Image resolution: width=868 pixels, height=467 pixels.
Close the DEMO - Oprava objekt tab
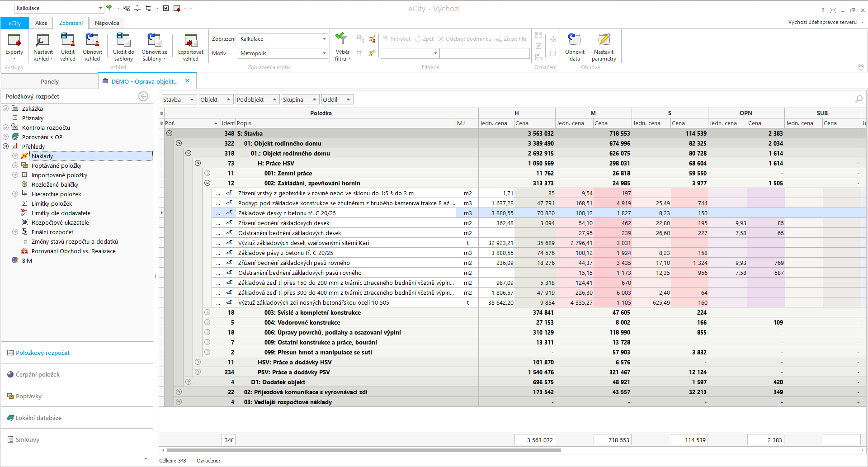click(x=187, y=81)
